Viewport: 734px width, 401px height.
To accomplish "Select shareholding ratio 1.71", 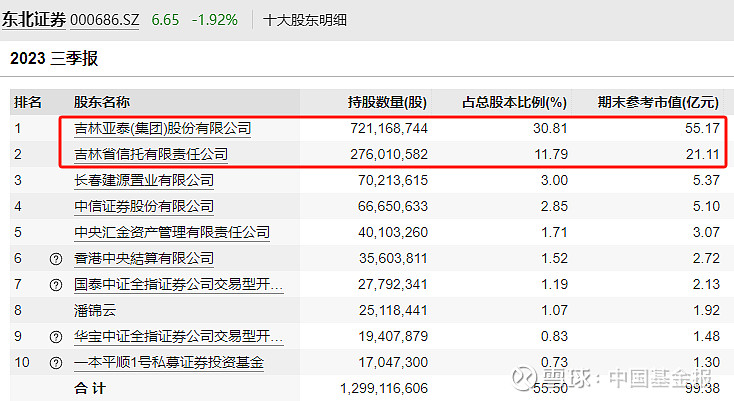I will coord(554,233).
